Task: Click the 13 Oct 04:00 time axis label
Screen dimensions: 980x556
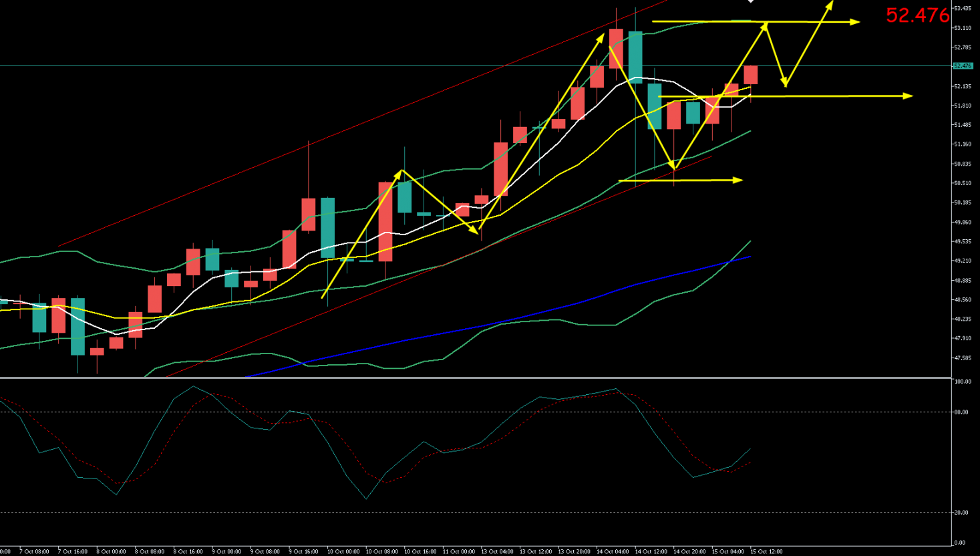Action: (497, 552)
